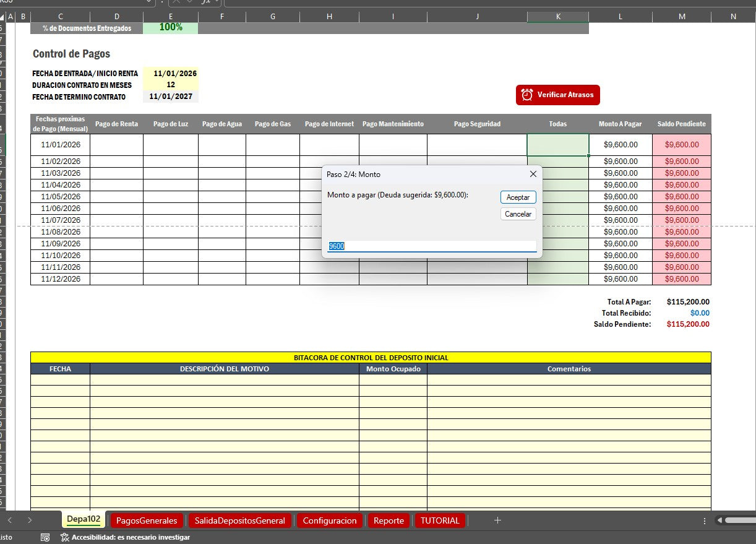This screenshot has height=544, width=756.
Task: Select the highlighted green cell under Todas
Action: click(557, 144)
